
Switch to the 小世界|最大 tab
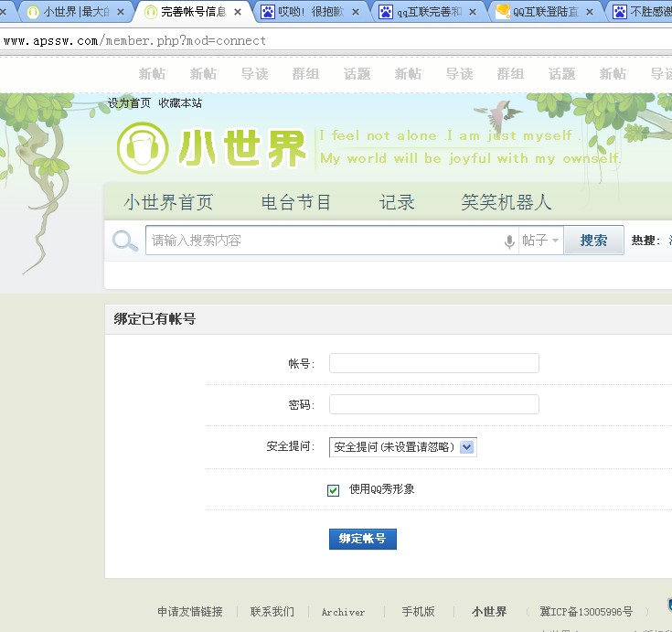coord(75,12)
